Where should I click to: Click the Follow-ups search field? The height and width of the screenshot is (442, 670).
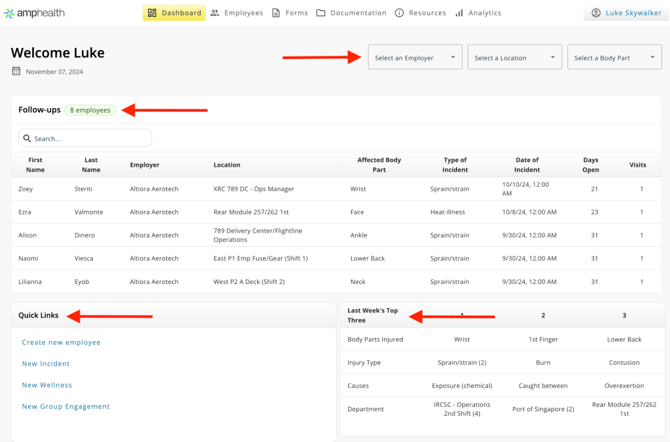point(85,138)
